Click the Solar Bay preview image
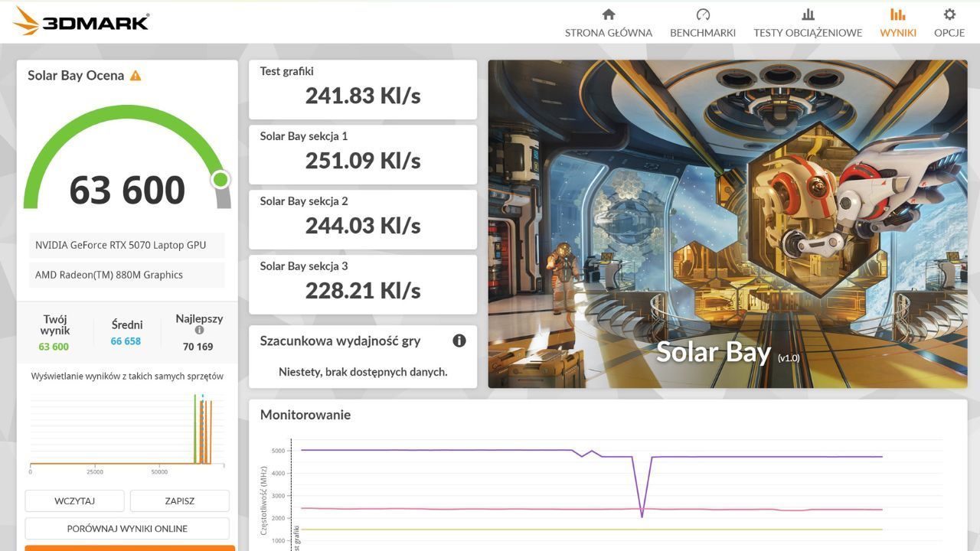980x551 pixels. pos(727,223)
